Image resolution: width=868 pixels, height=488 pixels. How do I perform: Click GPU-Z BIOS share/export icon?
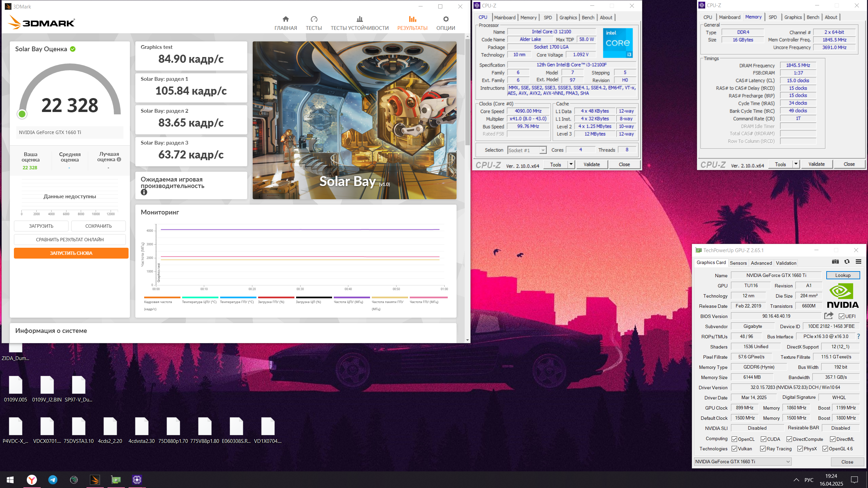(829, 316)
